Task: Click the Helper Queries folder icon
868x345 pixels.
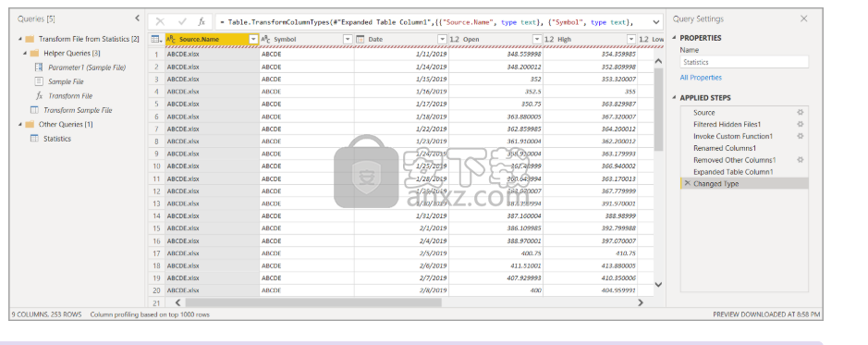Action: point(34,53)
